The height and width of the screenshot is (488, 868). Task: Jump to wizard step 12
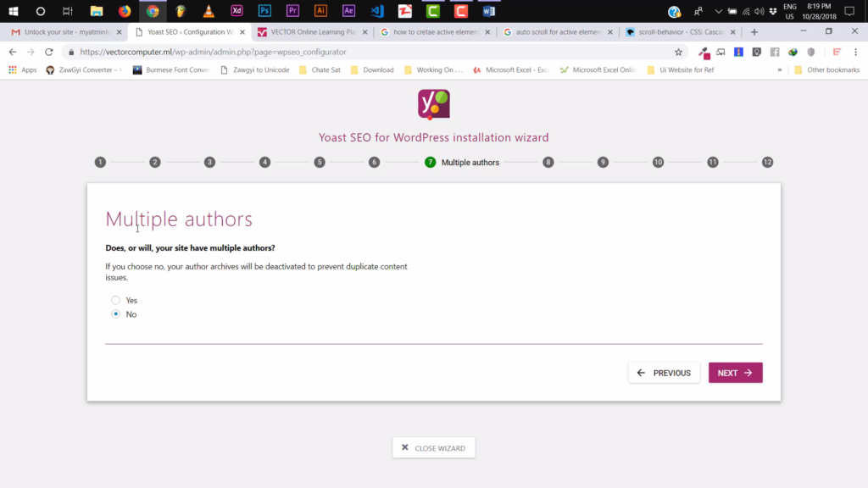pyautogui.click(x=767, y=162)
